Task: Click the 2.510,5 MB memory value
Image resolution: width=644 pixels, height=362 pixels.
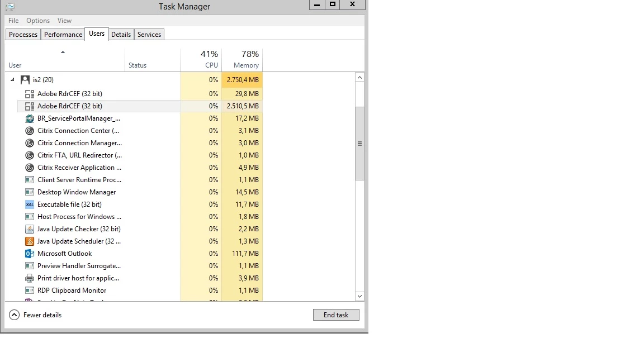Action: click(x=243, y=106)
